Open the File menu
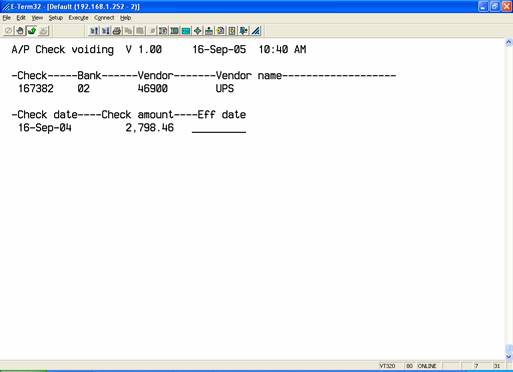 click(7, 18)
